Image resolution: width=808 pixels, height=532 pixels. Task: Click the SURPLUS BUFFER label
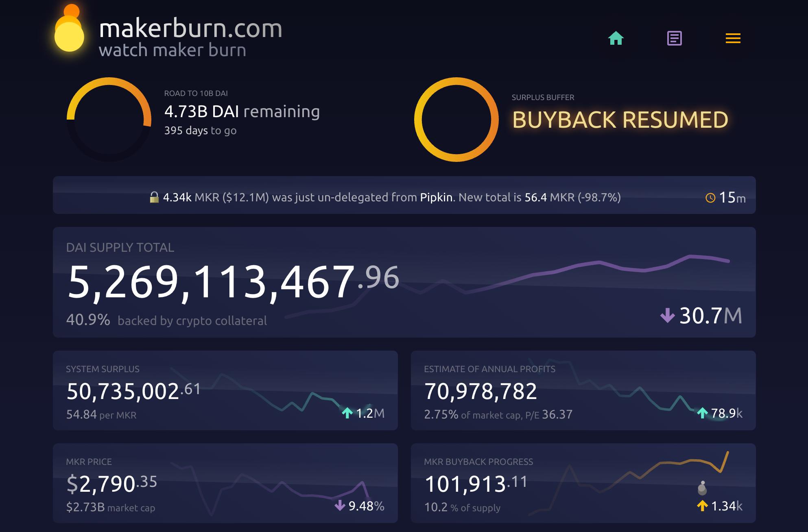(543, 97)
